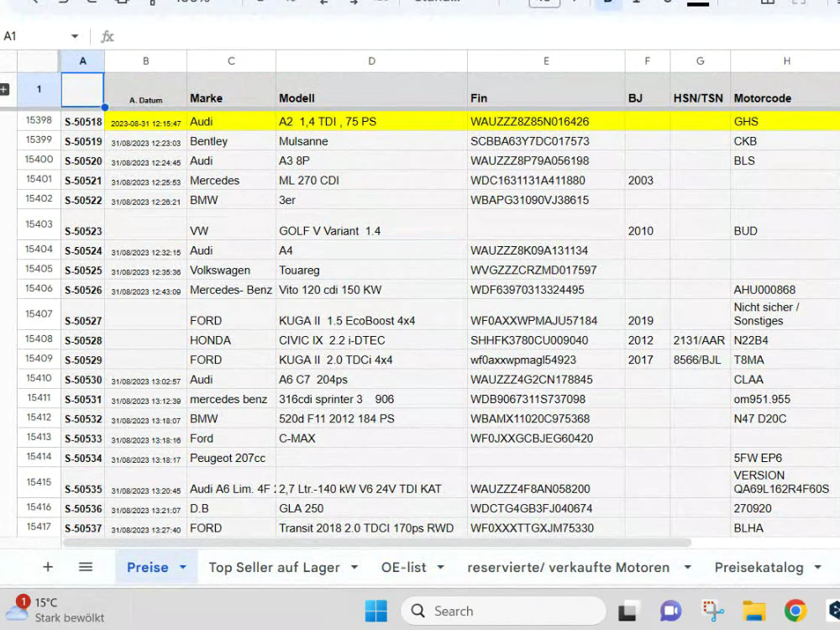Select column E header
Screen dimensions: 840x630
(x=547, y=61)
